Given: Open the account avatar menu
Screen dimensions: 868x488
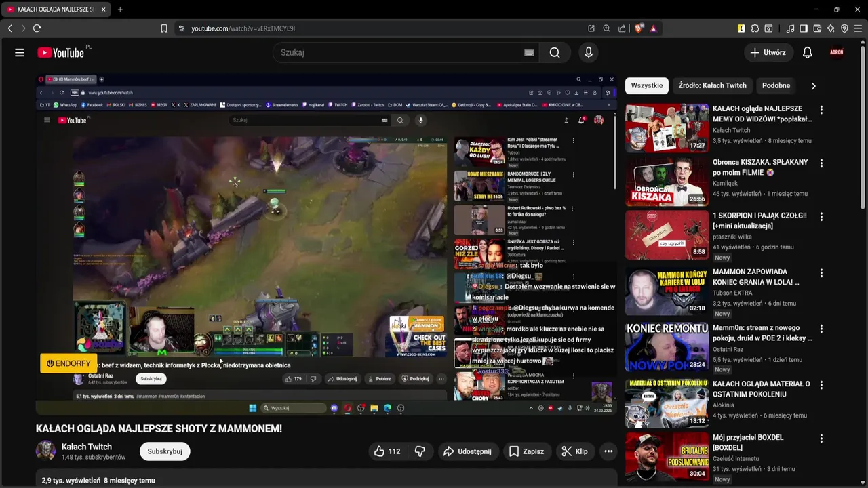Looking at the screenshot, I should 837,53.
